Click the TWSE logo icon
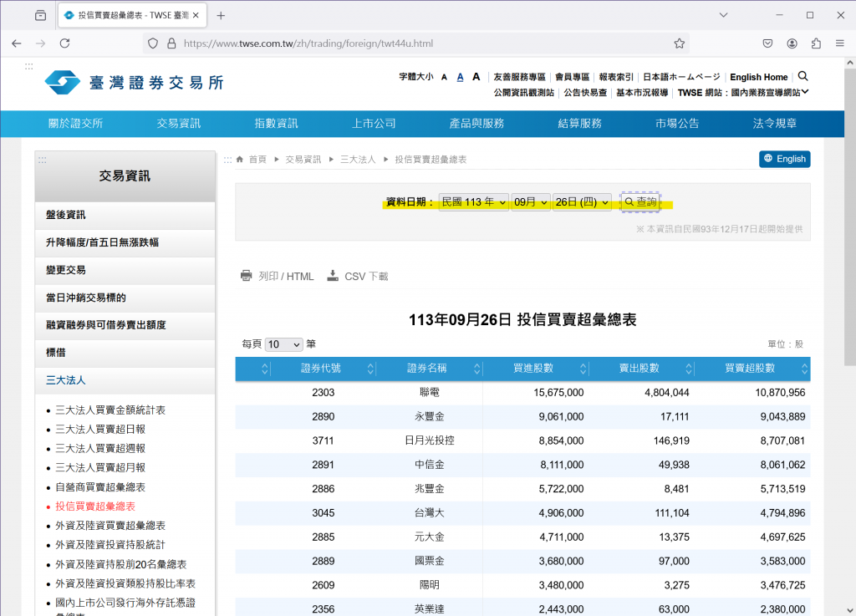The image size is (856, 616). click(x=62, y=83)
